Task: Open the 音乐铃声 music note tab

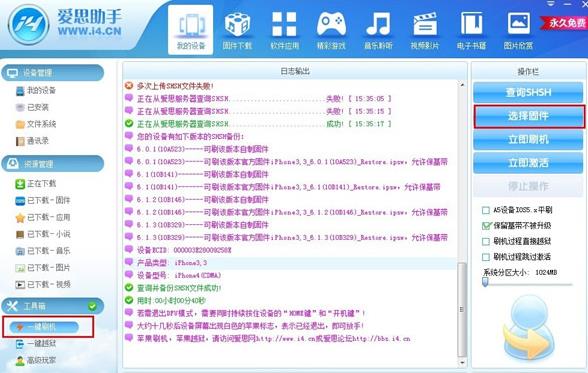Action: pyautogui.click(x=378, y=31)
